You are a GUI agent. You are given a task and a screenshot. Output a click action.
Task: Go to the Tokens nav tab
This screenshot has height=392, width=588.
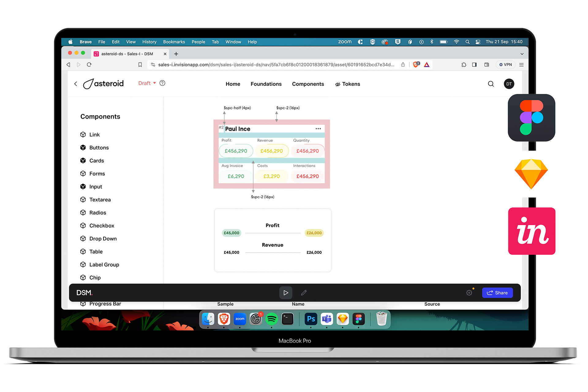pyautogui.click(x=348, y=84)
